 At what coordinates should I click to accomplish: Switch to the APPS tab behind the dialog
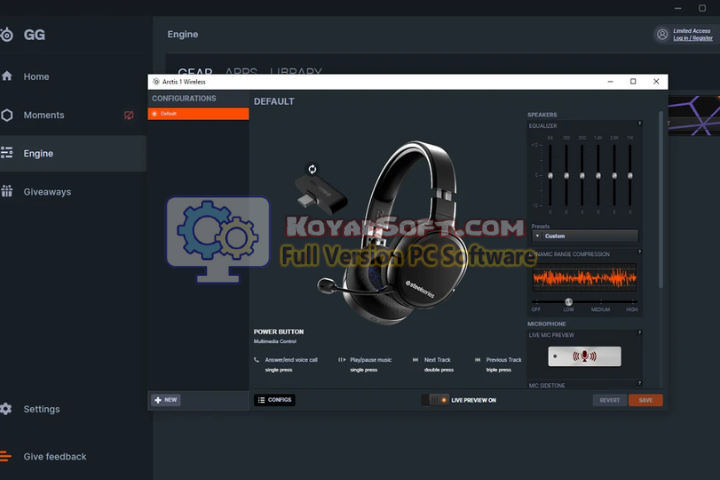coord(241,71)
